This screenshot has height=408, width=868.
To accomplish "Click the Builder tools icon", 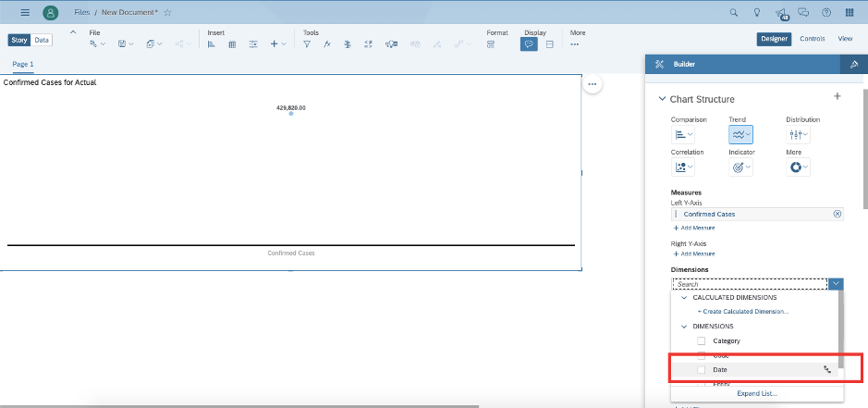I will [659, 65].
